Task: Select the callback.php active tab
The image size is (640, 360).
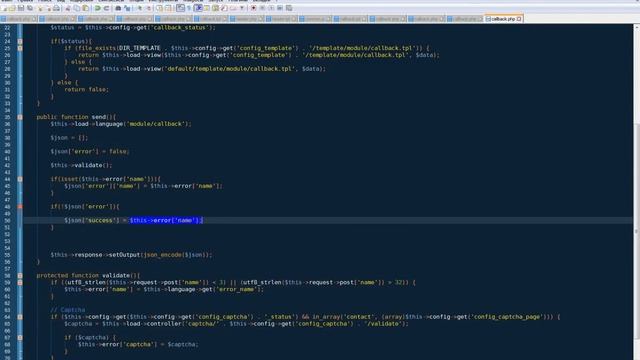Action: [503, 19]
